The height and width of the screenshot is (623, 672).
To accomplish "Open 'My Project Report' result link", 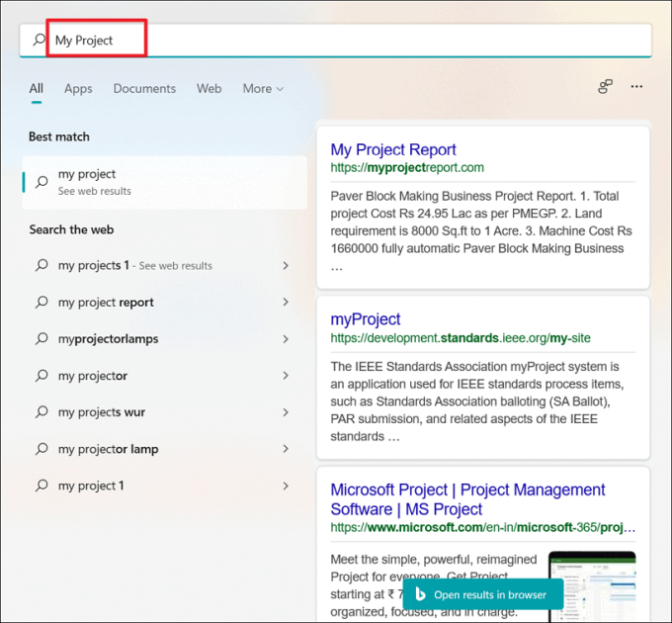I will click(393, 149).
